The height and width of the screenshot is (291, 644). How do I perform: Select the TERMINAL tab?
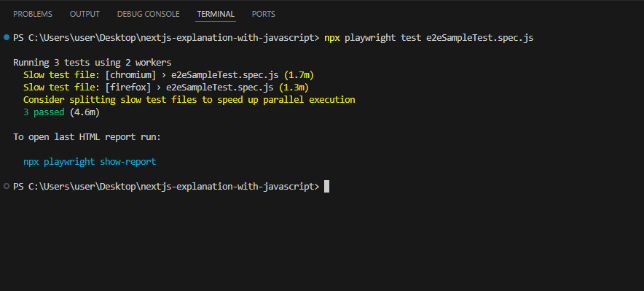coord(216,14)
